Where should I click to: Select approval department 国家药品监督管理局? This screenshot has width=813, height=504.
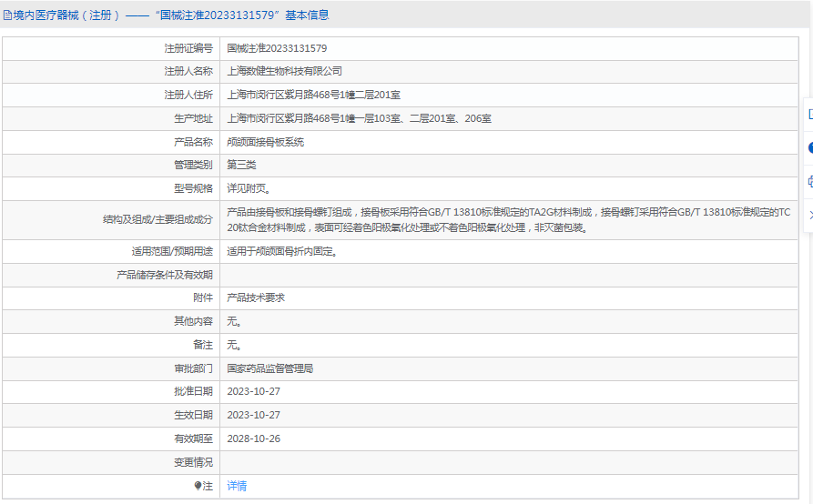pos(269,368)
